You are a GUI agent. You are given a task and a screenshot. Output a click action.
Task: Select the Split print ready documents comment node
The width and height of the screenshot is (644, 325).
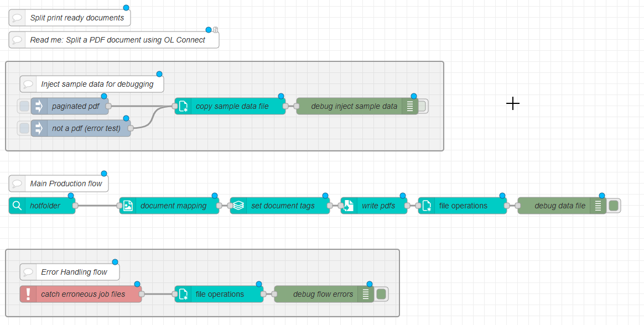77,18
